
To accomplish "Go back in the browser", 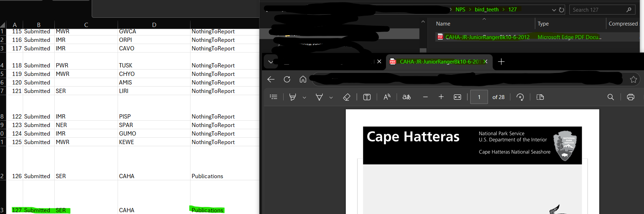I will (271, 79).
